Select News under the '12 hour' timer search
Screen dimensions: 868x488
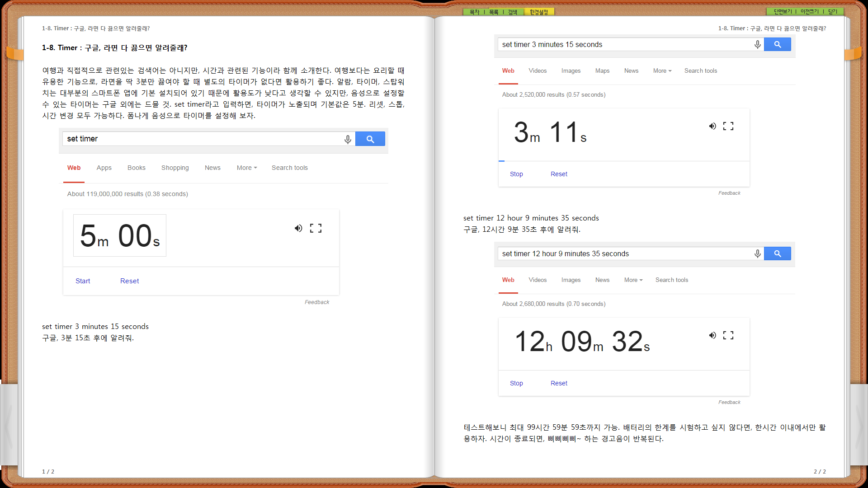602,280
